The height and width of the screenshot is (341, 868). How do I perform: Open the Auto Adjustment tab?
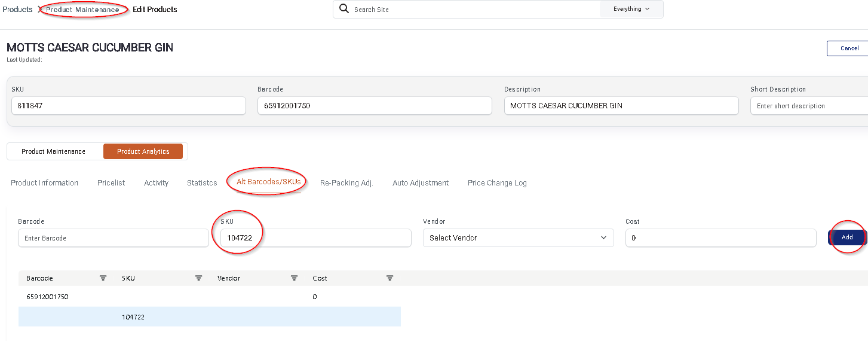coord(421,183)
